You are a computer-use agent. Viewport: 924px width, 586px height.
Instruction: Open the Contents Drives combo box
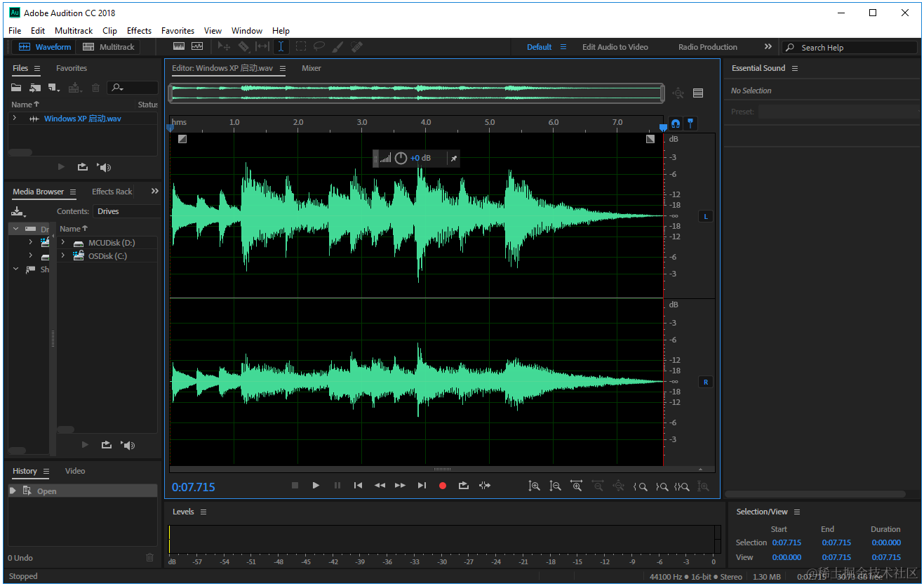[127, 211]
